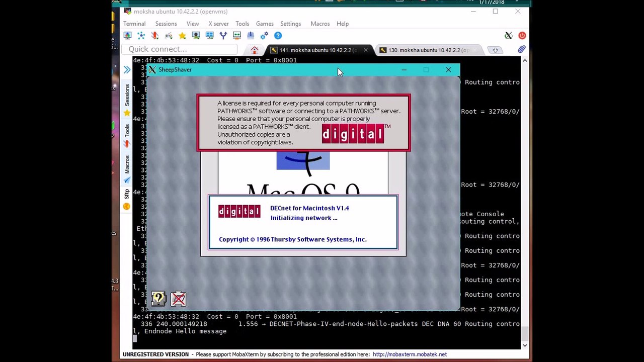
Task: Open the Servers toolbar icon
Action: pyautogui.click(x=141, y=35)
